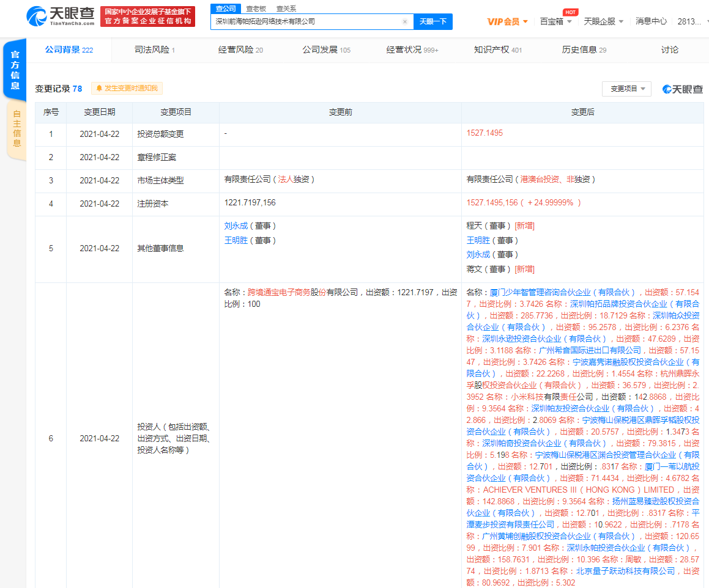Open the 变更项目 filter dropdown
Viewport: 709px width, 588px height.
point(626,89)
